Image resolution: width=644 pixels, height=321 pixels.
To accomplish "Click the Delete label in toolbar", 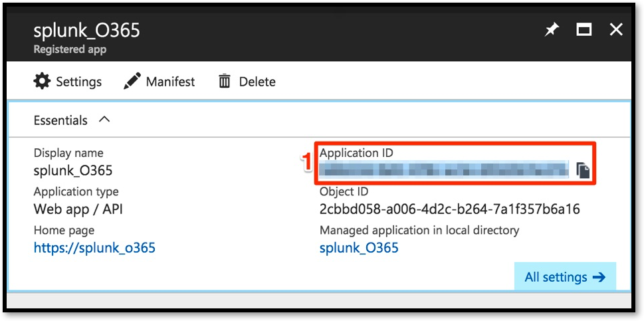I will (257, 82).
